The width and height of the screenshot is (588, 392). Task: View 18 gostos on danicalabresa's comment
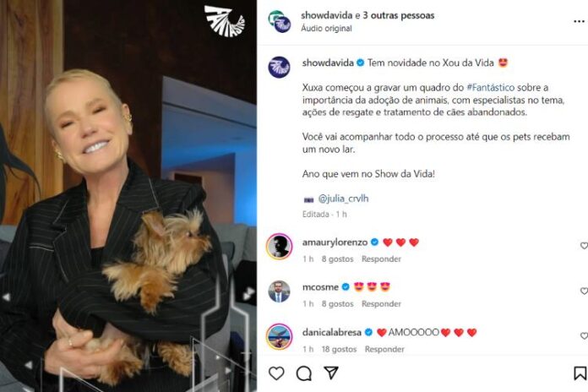tap(339, 349)
